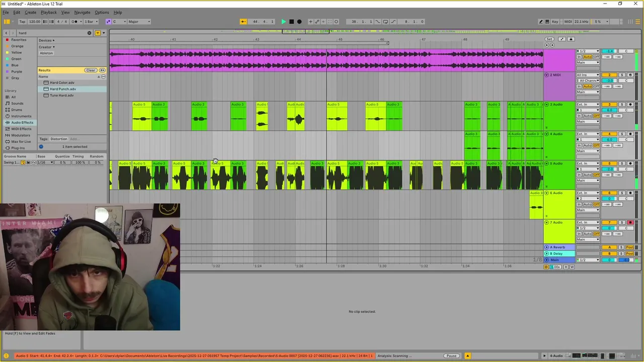The width and height of the screenshot is (644, 362).
Task: Click the W optimize width button
Action: coord(572,267)
